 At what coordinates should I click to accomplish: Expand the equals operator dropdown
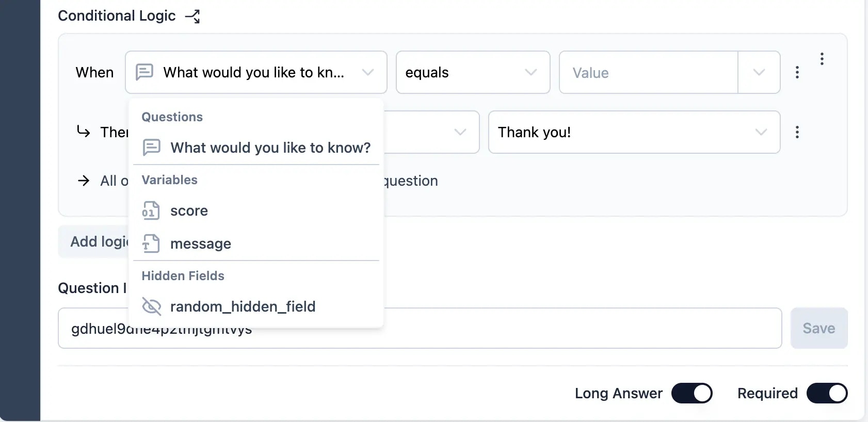[531, 72]
